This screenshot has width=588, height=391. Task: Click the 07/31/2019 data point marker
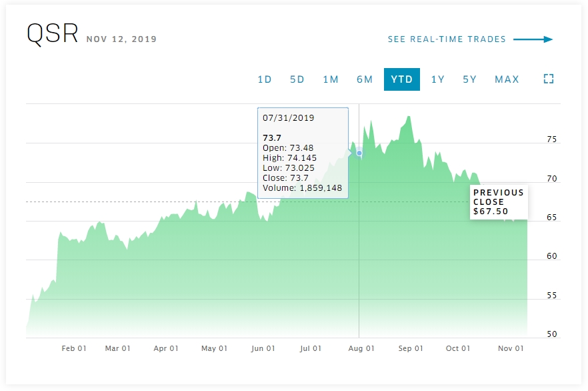click(359, 153)
